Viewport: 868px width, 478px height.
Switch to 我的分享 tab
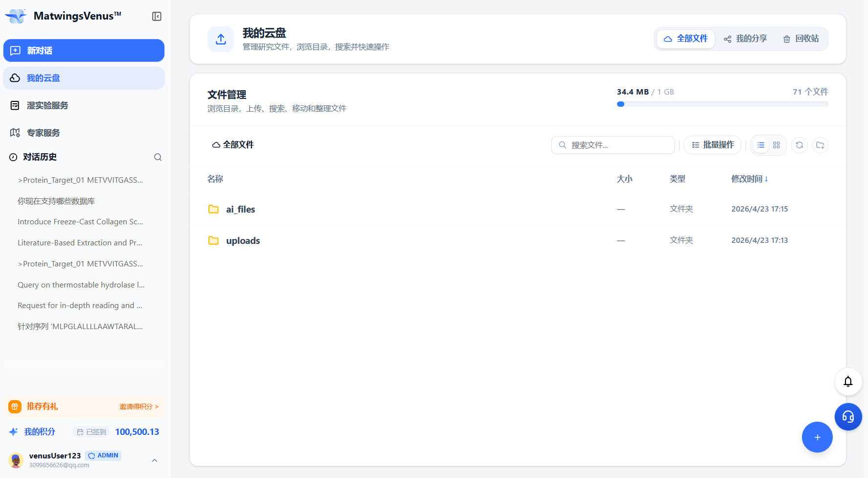(x=745, y=39)
